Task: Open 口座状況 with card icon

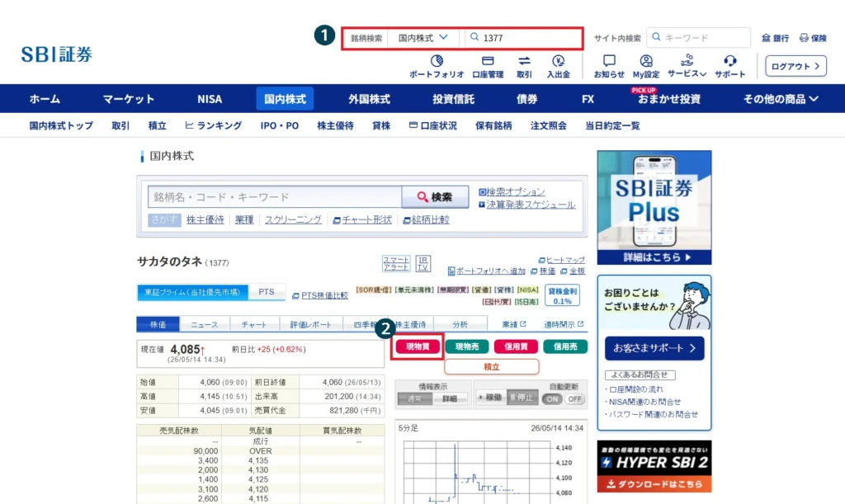Action: tap(432, 125)
